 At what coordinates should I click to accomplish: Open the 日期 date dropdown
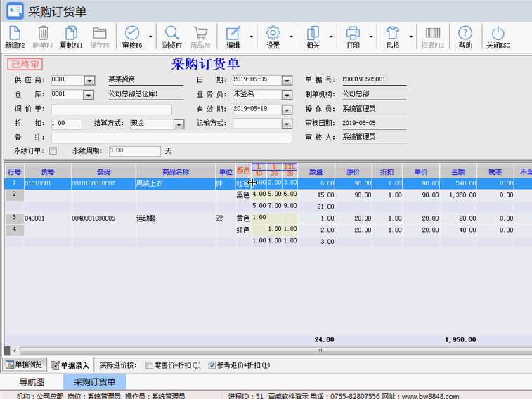coord(286,80)
